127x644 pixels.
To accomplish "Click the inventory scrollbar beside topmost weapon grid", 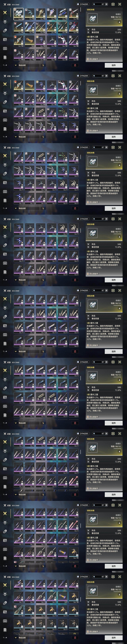I will click(x=81, y=10).
